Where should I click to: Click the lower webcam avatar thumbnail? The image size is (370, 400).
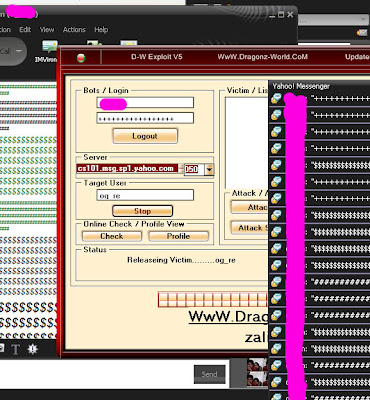(x=257, y=379)
